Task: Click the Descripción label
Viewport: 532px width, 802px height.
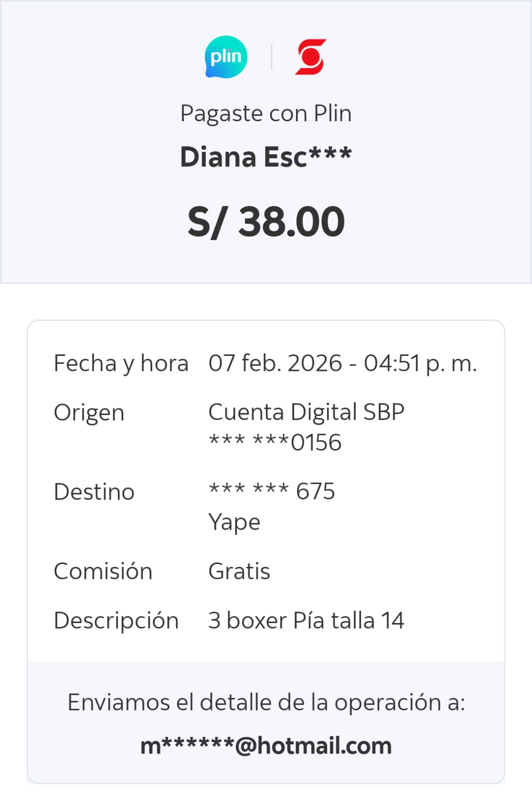Action: 116,621
